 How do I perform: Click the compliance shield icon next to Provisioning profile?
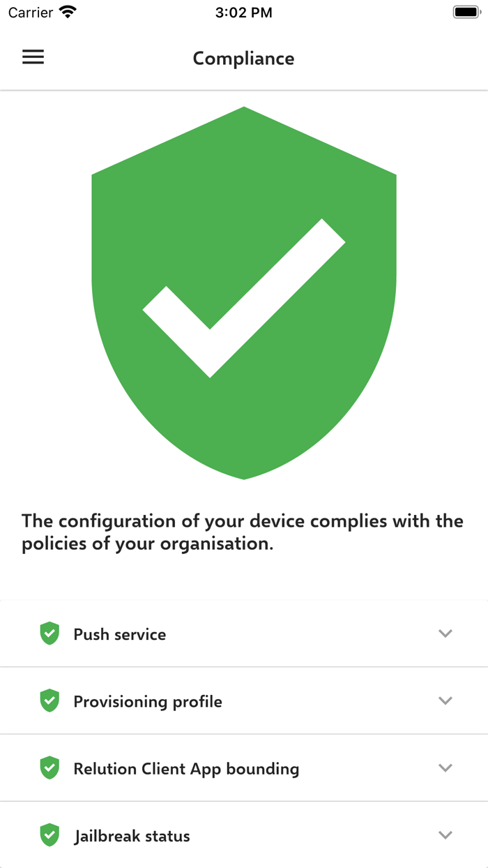(49, 701)
